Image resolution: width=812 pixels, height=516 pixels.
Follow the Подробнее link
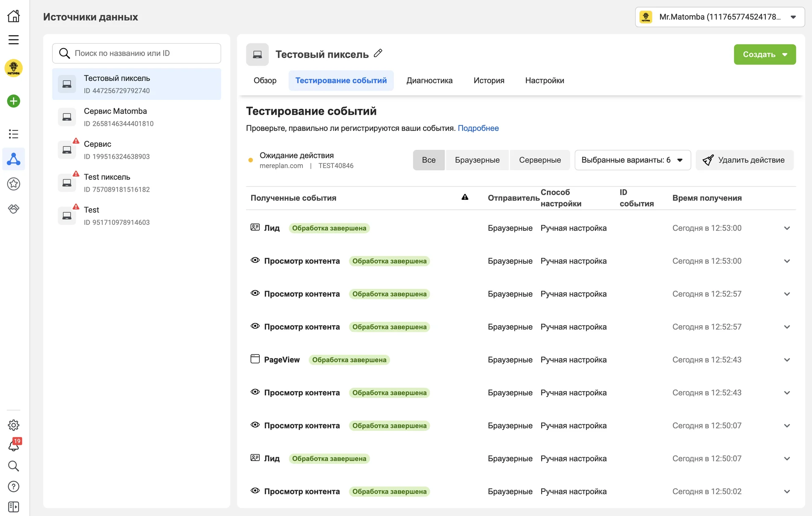478,128
